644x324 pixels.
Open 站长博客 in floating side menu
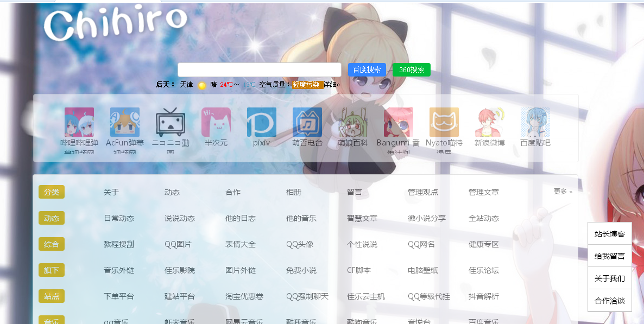pyautogui.click(x=609, y=234)
